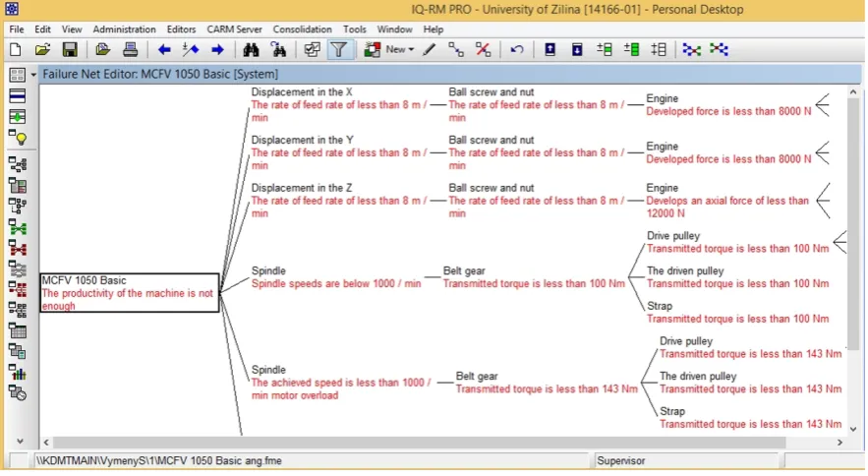Image resolution: width=868 pixels, height=476 pixels.
Task: Click the horizontal scrollbar right arrow
Action: click(839, 443)
